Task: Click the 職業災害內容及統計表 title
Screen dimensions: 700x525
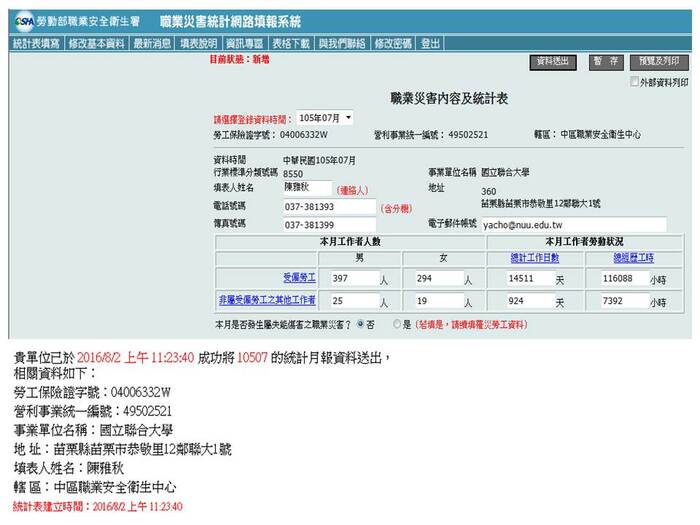Action: [449, 99]
